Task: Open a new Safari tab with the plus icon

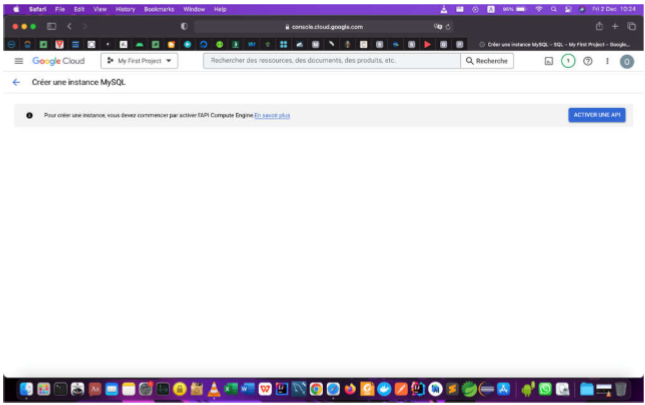Action: click(615, 26)
